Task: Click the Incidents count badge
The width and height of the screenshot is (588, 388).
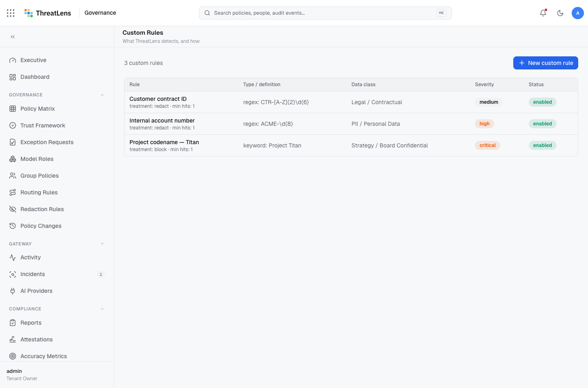Action: 101,274
